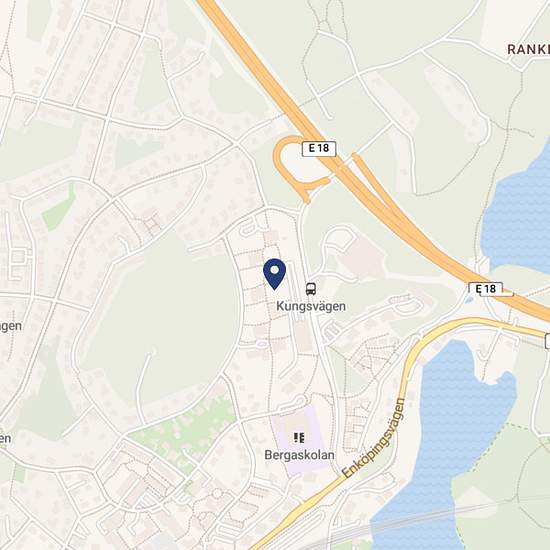This screenshot has width=550, height=550.
Task: Select the purple Bergaskolan school grounds
Action: (x=302, y=440)
